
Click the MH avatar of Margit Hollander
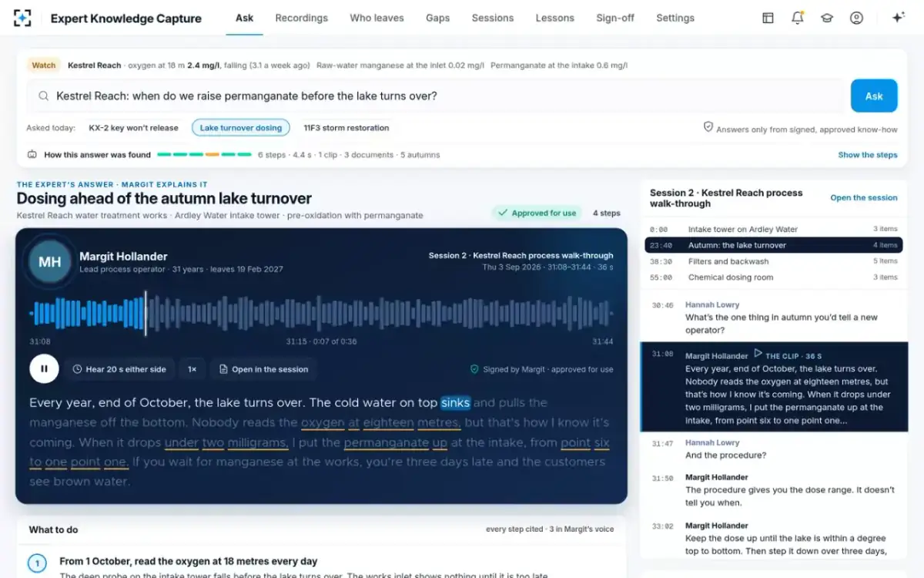(50, 262)
